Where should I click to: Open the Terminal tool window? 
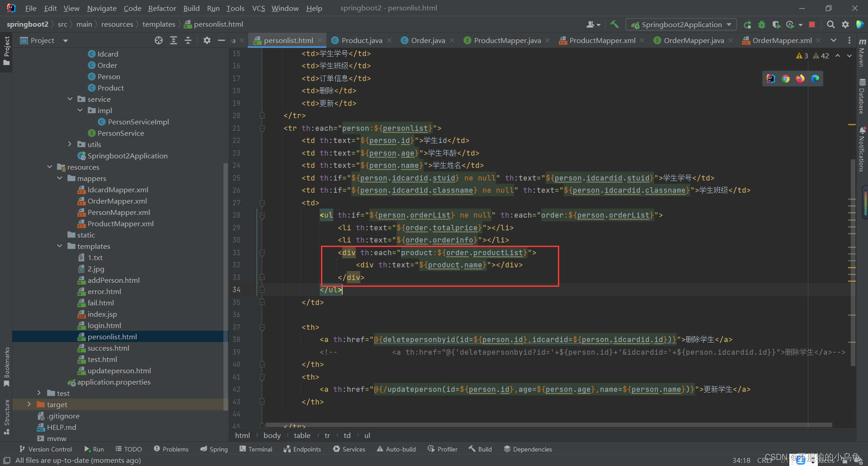click(256, 449)
